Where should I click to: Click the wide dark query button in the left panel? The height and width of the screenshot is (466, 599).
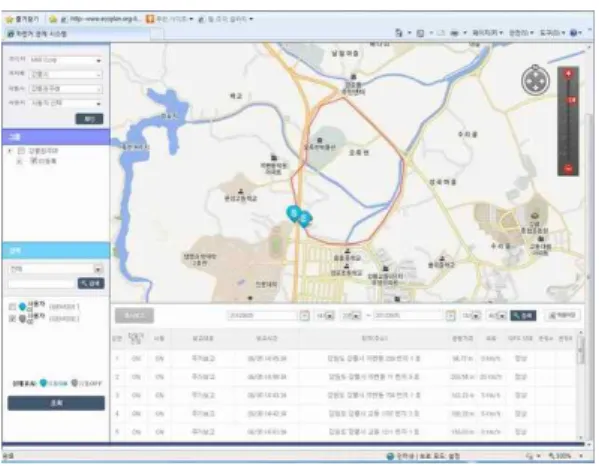tap(56, 403)
